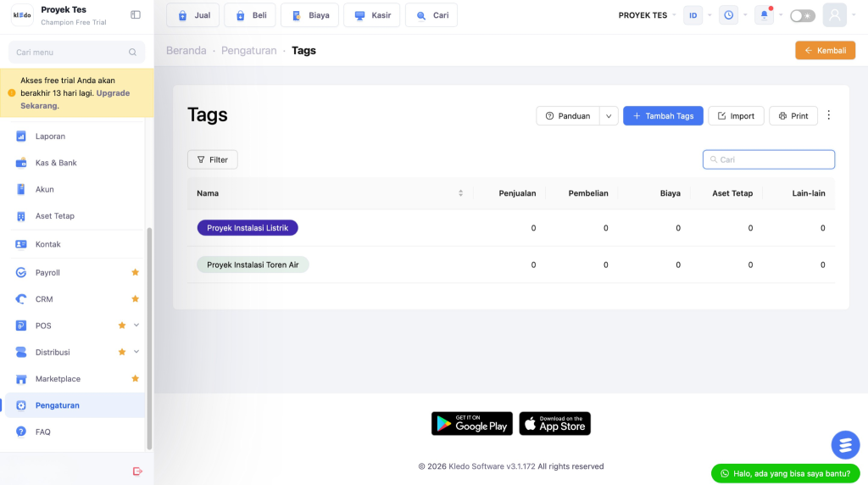Expand the POS submenu chevron

point(136,326)
